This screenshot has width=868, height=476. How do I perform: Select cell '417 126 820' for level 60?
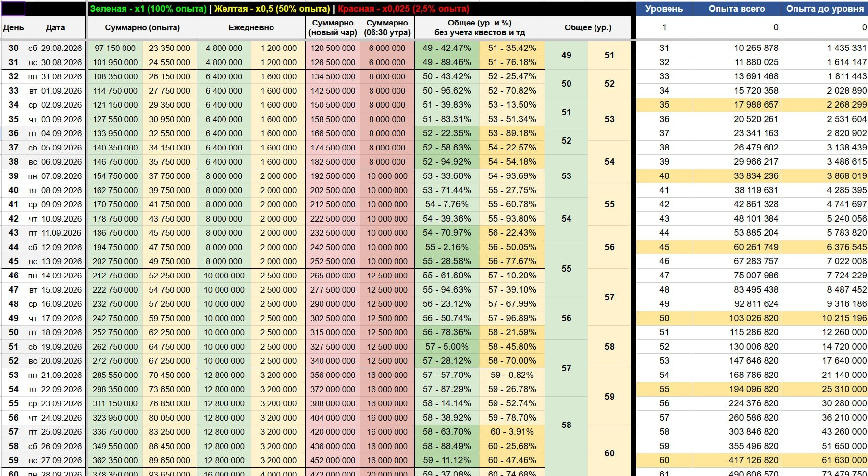click(x=736, y=460)
